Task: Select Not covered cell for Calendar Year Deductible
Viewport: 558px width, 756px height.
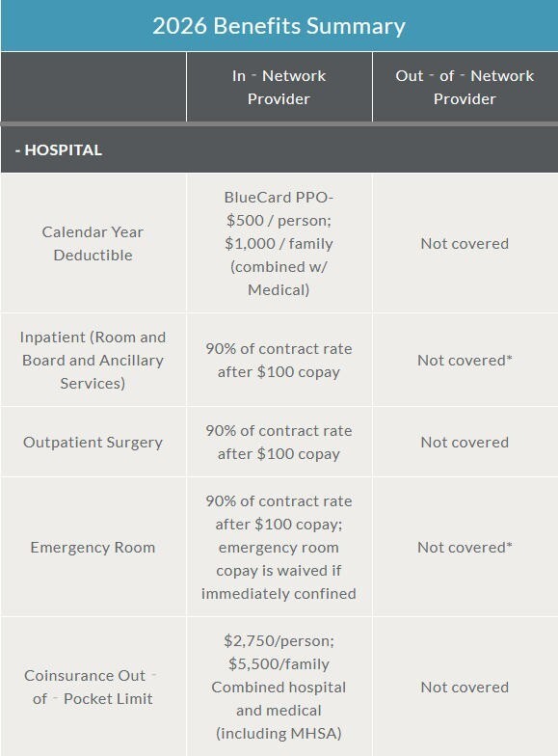Action: (465, 243)
